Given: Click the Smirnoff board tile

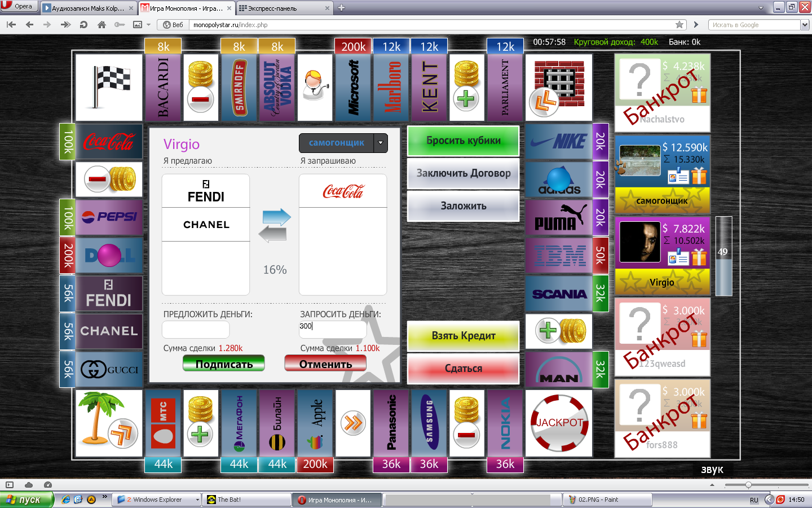Looking at the screenshot, I should click(x=239, y=87).
